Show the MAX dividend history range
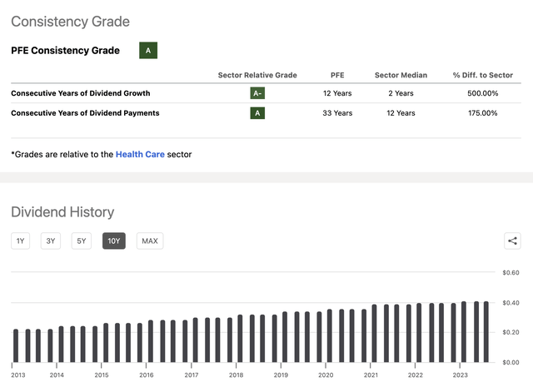The height and width of the screenshot is (392, 533). tap(150, 241)
